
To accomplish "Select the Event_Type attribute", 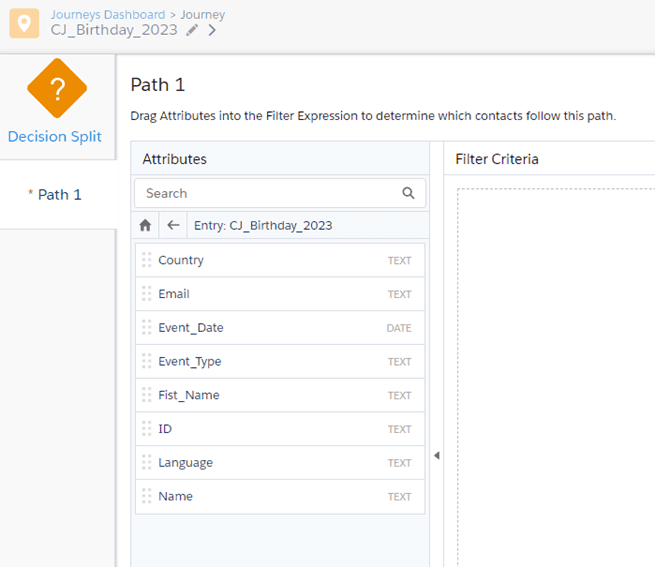I will (x=279, y=362).
